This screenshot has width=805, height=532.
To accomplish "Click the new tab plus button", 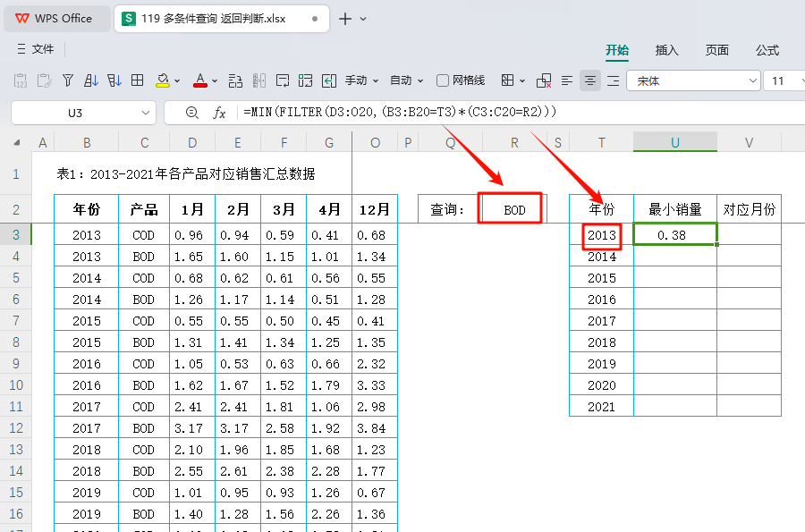I will [x=345, y=19].
